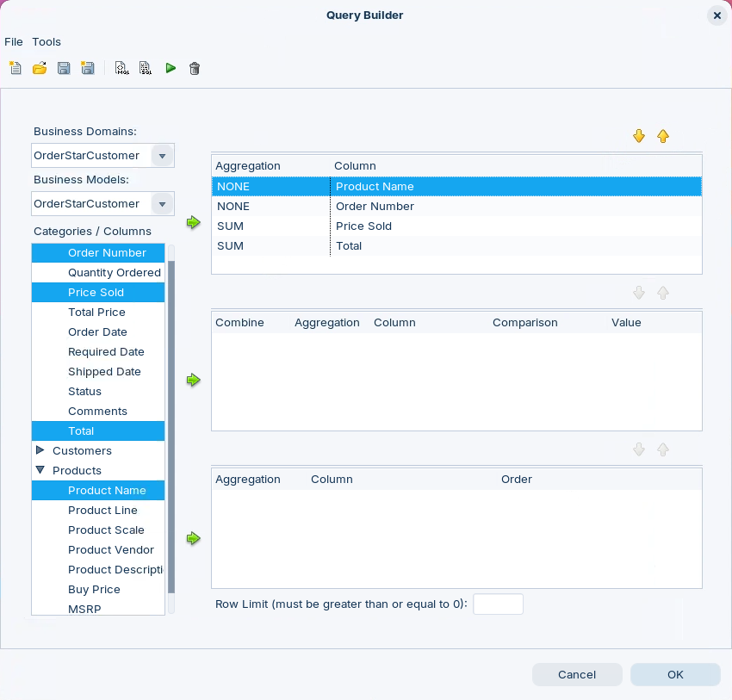Select Order Date in the columns list

pyautogui.click(x=97, y=332)
